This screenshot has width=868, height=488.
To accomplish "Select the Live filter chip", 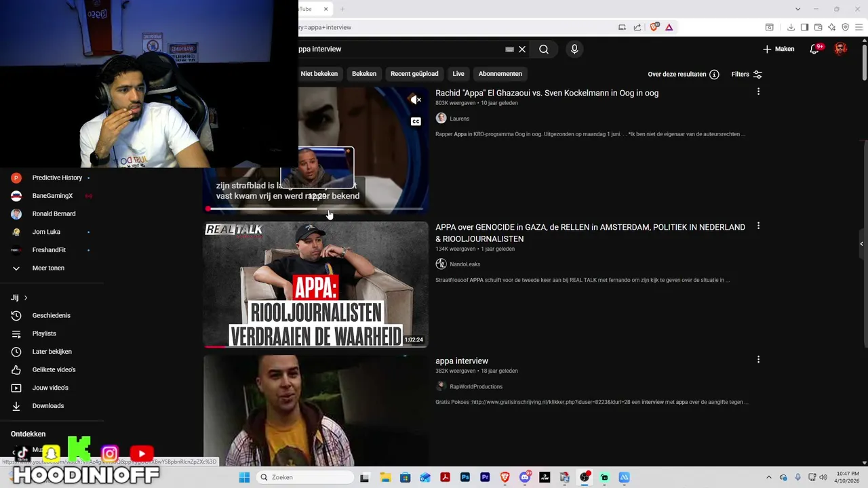I will tap(458, 73).
